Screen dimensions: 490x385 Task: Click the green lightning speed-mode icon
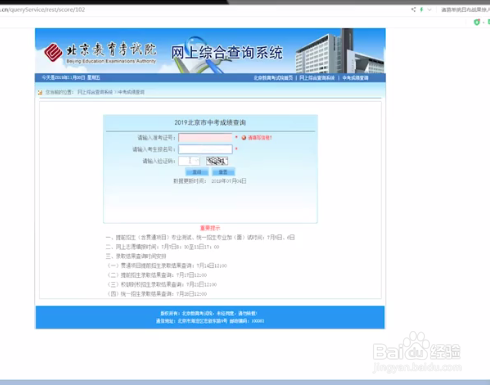421,10
